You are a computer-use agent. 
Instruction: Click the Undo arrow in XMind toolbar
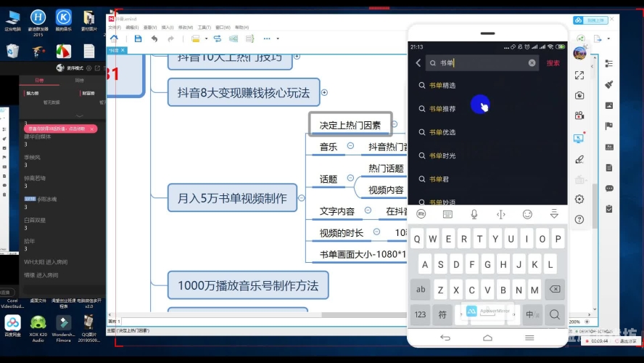(x=154, y=38)
